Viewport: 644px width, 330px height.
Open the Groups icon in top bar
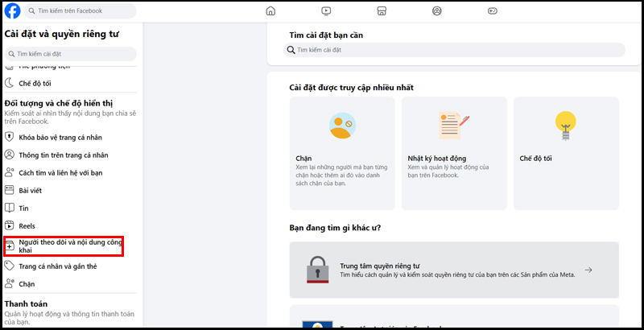(436, 11)
